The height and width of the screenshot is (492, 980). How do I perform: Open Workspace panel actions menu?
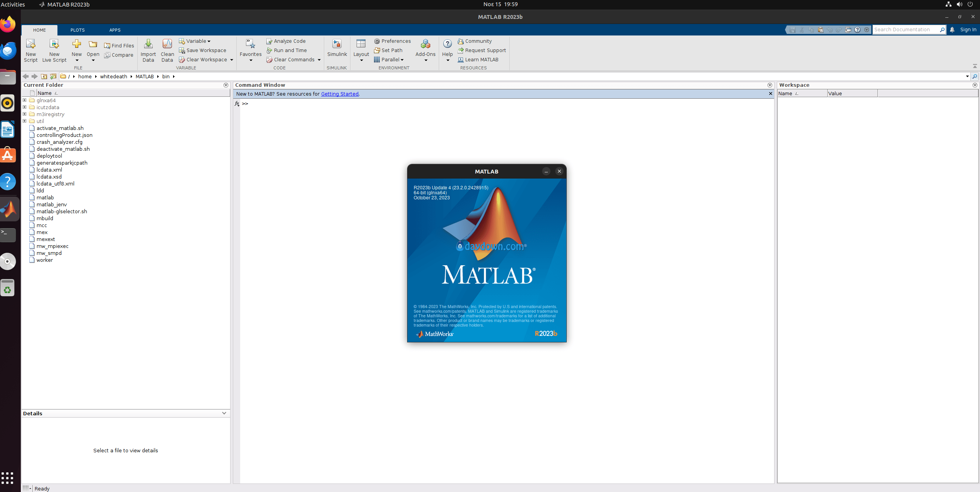point(975,85)
